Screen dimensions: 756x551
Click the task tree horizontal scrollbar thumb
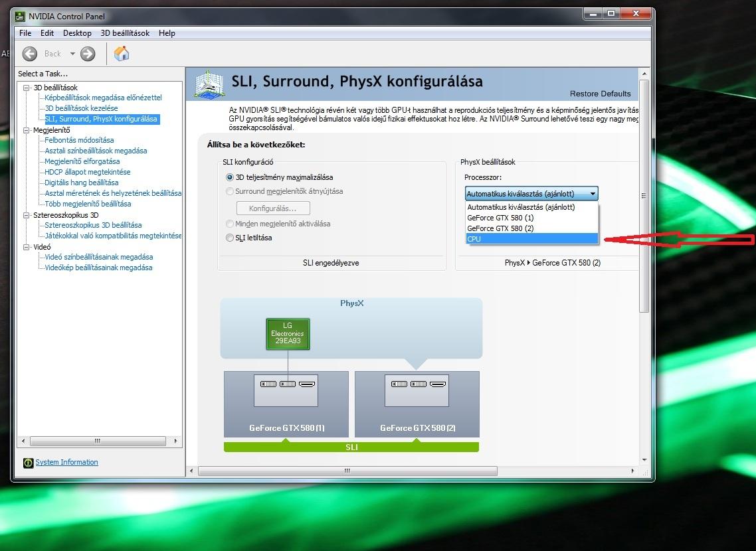click(98, 441)
